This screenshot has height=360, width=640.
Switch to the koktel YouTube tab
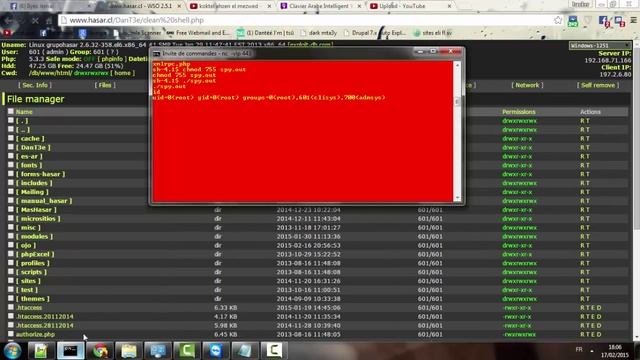click(230, 6)
